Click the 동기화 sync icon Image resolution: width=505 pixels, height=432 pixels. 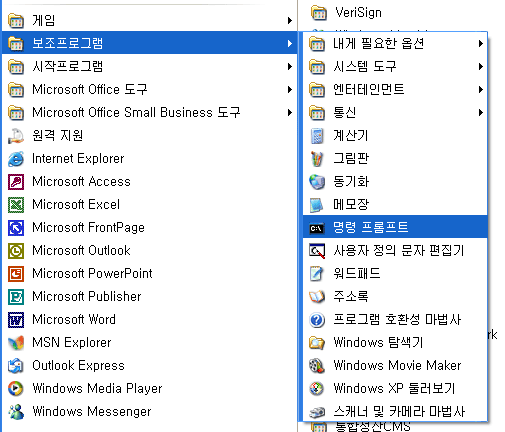point(317,182)
